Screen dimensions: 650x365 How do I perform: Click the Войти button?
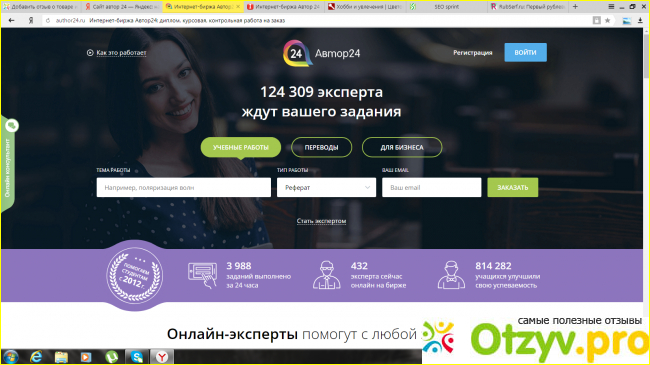[525, 53]
